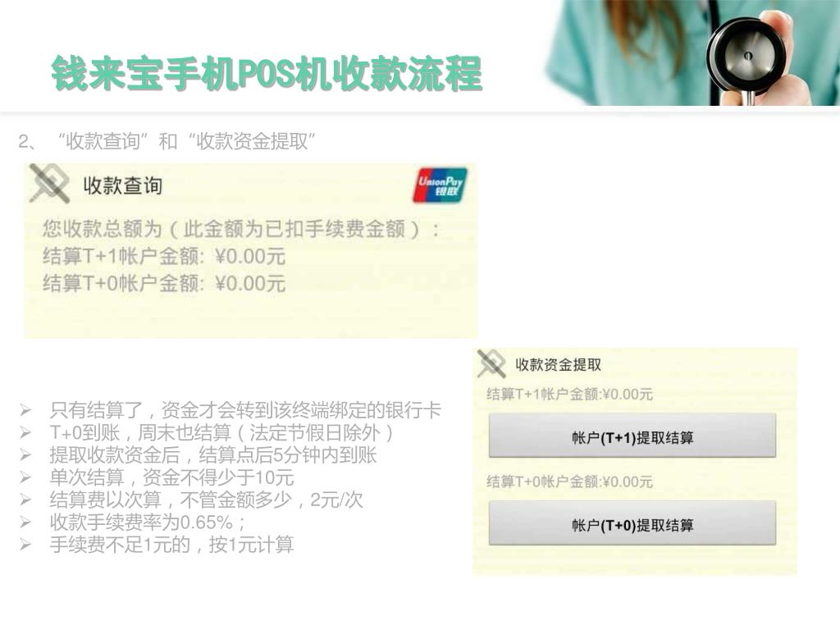Click the 结算T+1帐户金额 line in query panel
Screen dimensions: 840x630
tap(164, 256)
